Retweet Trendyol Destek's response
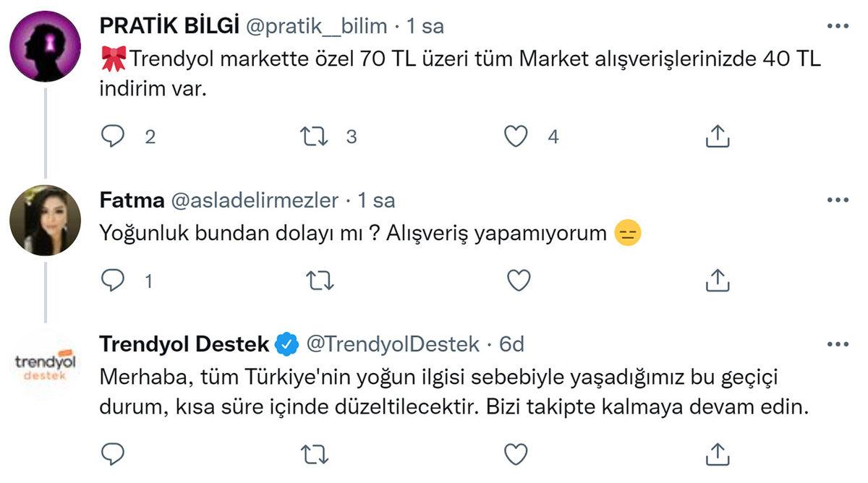The image size is (868, 483). (315, 454)
